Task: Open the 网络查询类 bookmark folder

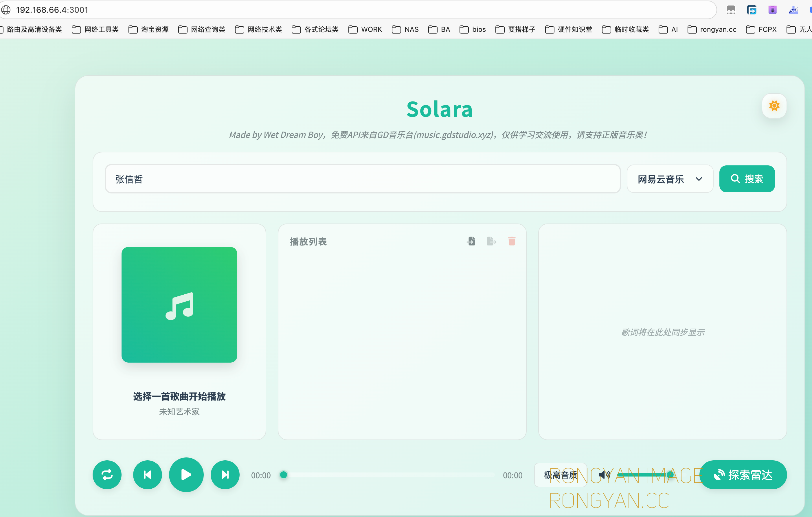Action: (202, 29)
